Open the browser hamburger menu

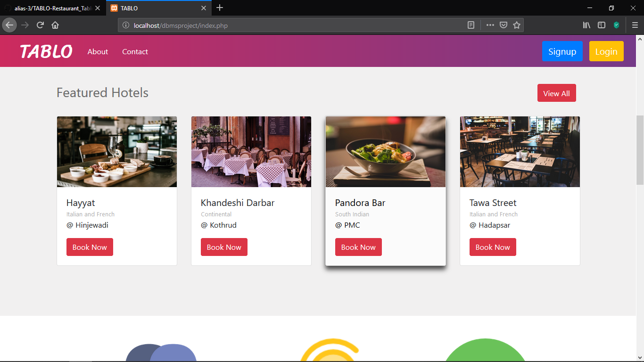pos(635,25)
